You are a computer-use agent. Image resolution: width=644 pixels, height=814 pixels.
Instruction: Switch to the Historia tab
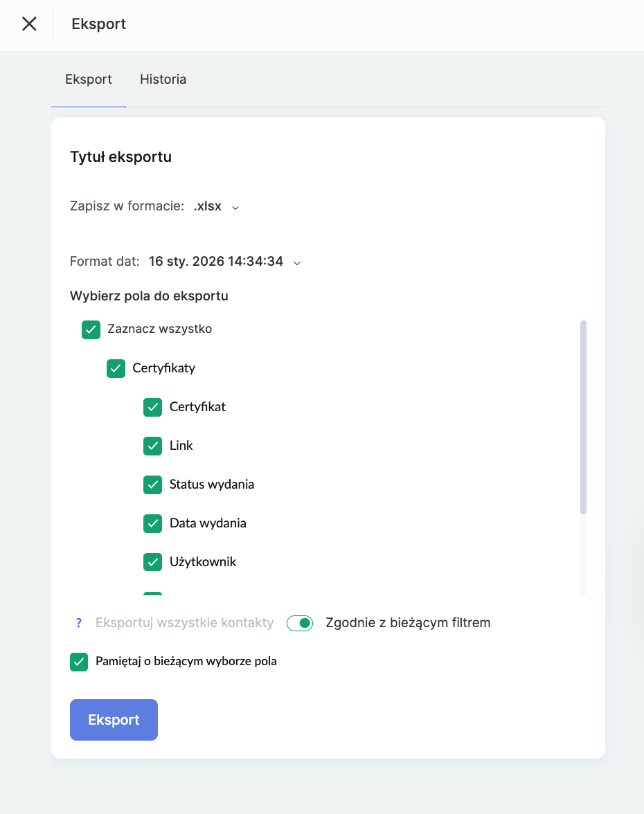(163, 80)
